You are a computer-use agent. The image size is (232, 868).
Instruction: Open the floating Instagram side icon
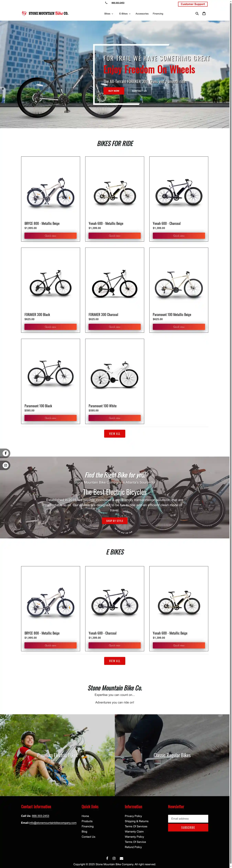pos(5,465)
